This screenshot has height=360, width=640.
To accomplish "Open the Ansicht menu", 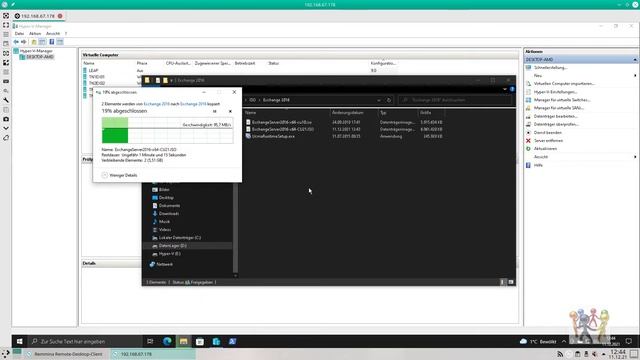I will click(53, 33).
